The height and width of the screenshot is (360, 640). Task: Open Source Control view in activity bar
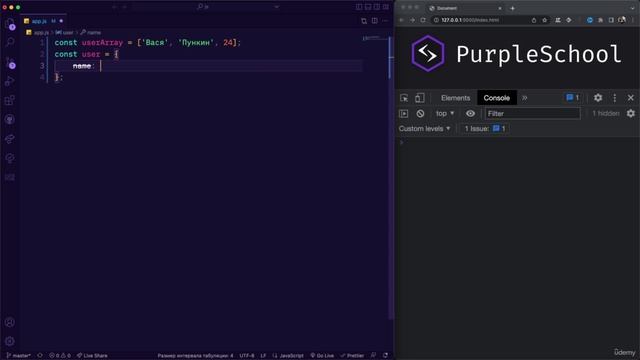[10, 62]
